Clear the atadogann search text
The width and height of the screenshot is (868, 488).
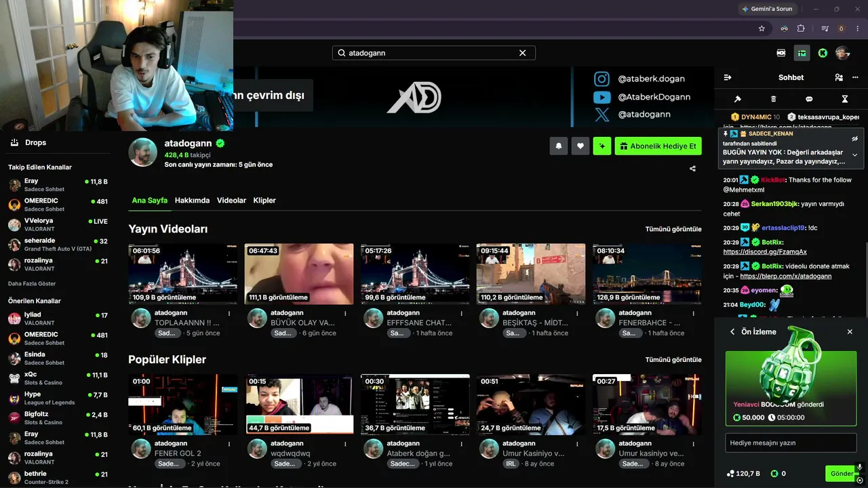coord(523,53)
